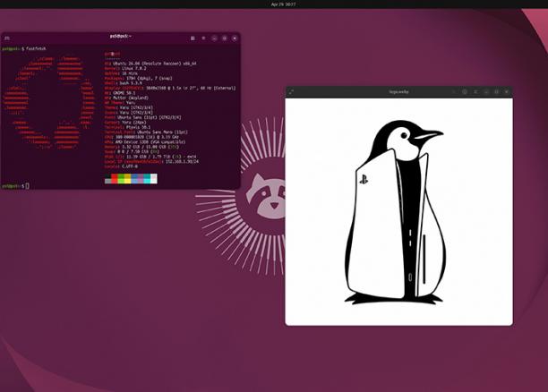Click the 3840x2160 display line
The height and width of the screenshot is (392, 548).
coord(170,88)
